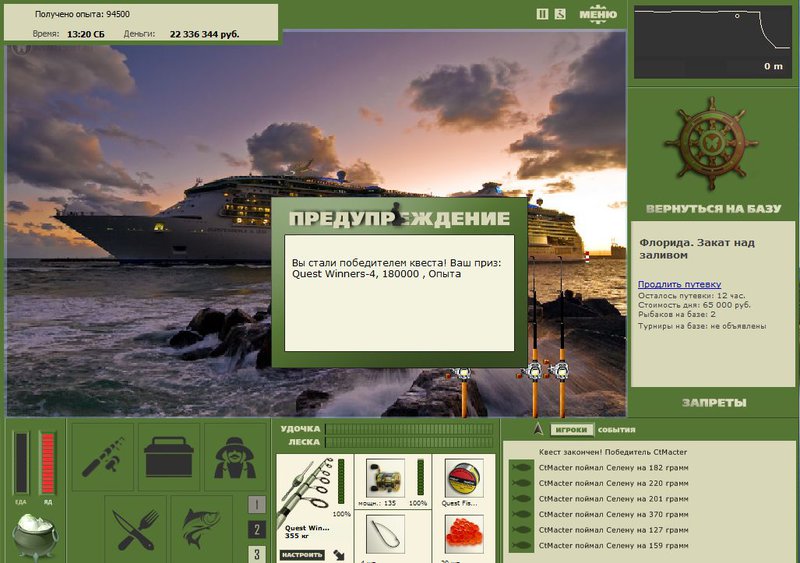This screenshot has height=563, width=800.
Task: Click the S icon beside the pause button
Action: (x=560, y=14)
